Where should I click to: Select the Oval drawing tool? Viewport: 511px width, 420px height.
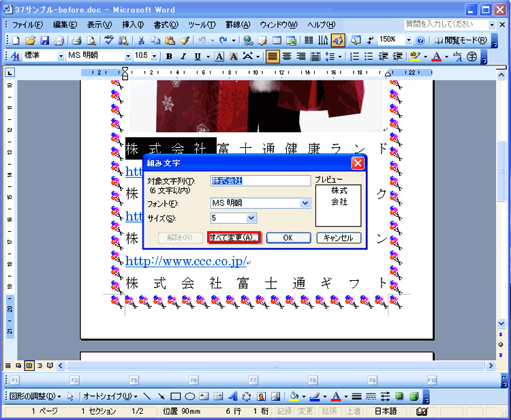(189, 396)
